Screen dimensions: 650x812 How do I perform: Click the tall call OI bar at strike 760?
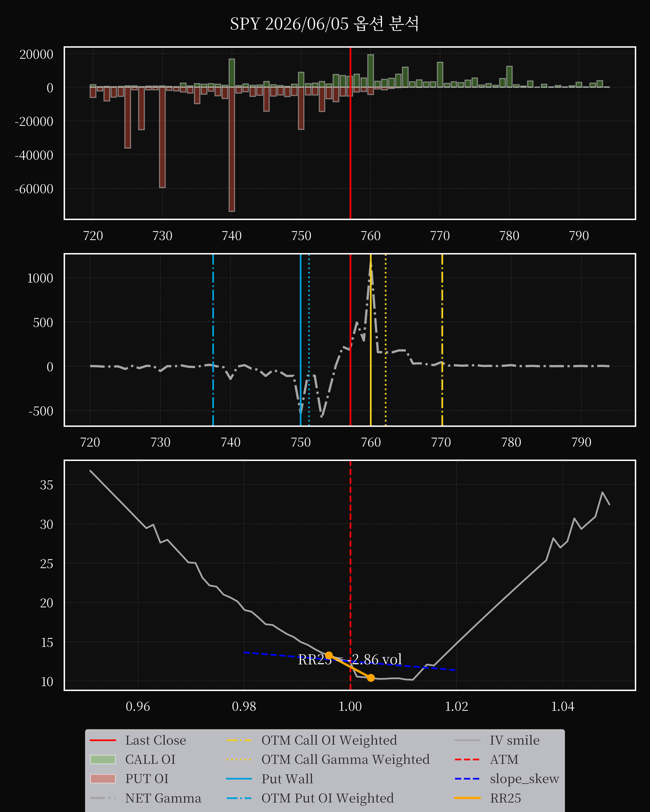pyautogui.click(x=371, y=71)
